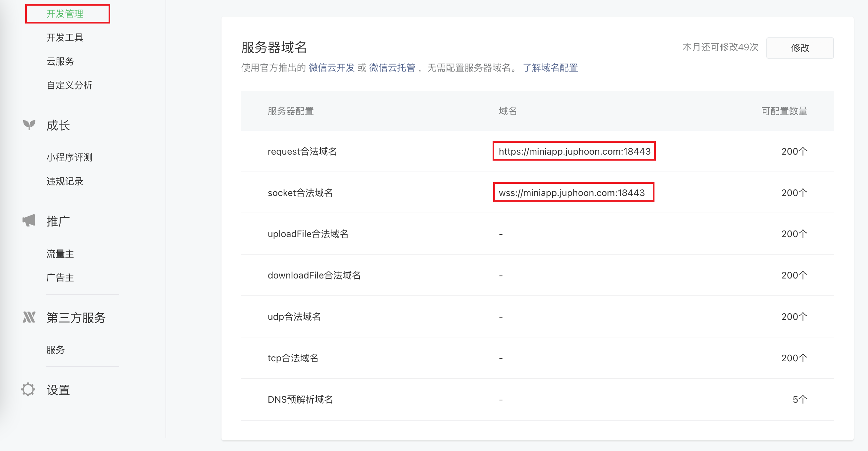Follow the 微信云开发 link
Screen dimensions: 868x451
click(332, 68)
